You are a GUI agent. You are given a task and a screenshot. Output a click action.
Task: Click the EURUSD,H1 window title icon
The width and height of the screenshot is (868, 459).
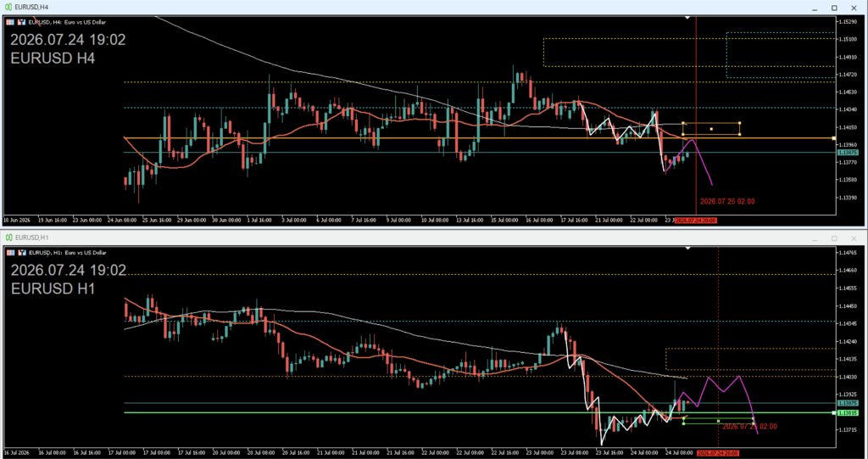click(x=8, y=238)
